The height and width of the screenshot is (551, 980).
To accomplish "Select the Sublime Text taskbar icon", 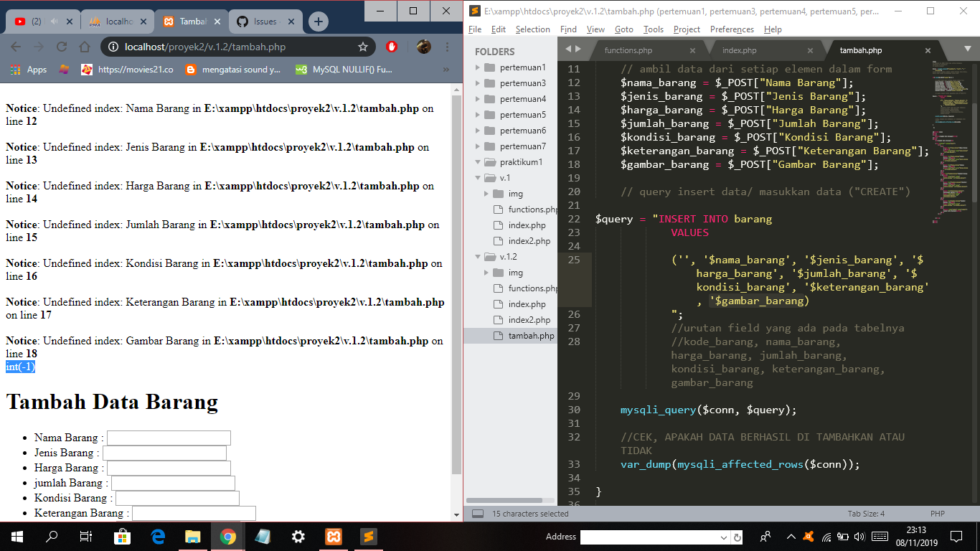I will point(370,537).
